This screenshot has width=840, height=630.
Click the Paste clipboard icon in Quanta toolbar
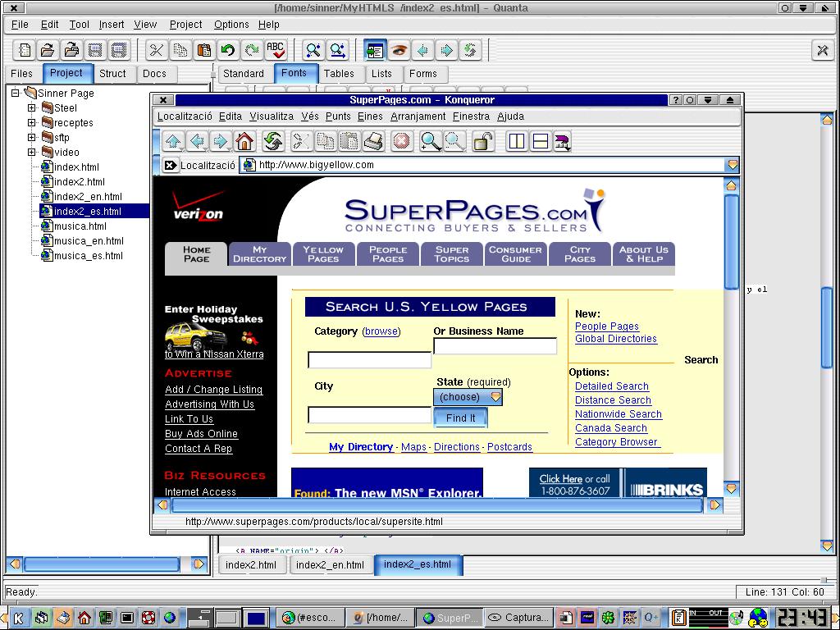(203, 50)
